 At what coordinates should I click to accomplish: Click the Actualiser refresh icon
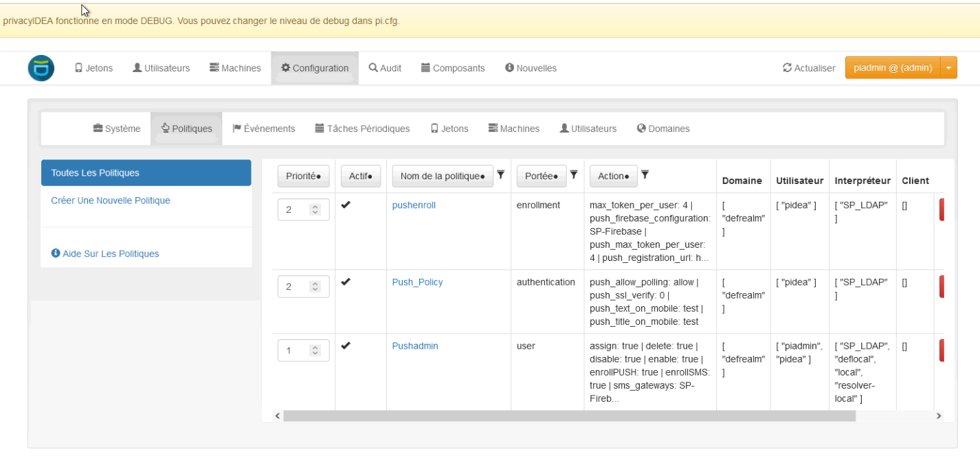point(787,68)
